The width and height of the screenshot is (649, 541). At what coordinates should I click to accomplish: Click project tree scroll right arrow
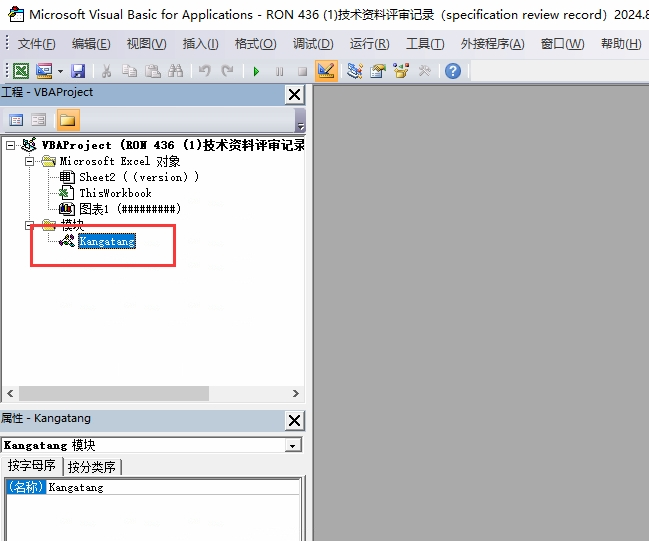[296, 393]
